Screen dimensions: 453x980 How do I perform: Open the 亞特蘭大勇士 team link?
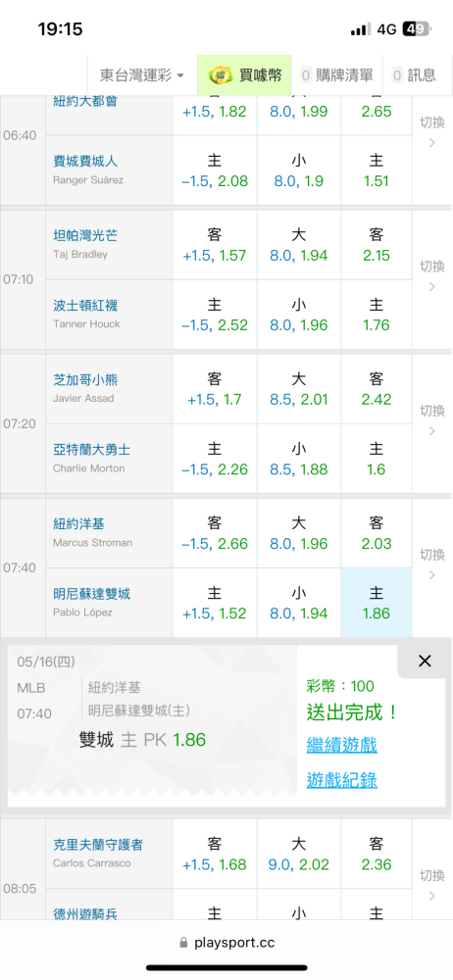(x=91, y=450)
